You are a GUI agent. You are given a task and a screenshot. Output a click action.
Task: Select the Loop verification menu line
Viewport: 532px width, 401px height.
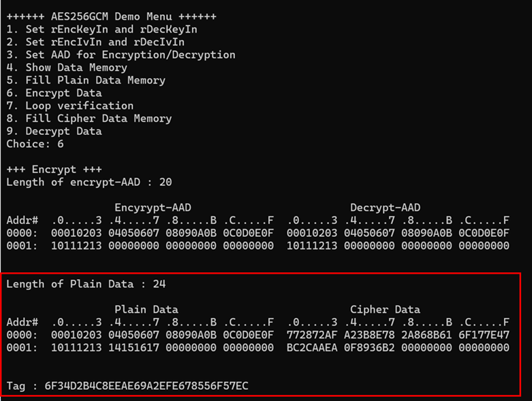pos(70,106)
